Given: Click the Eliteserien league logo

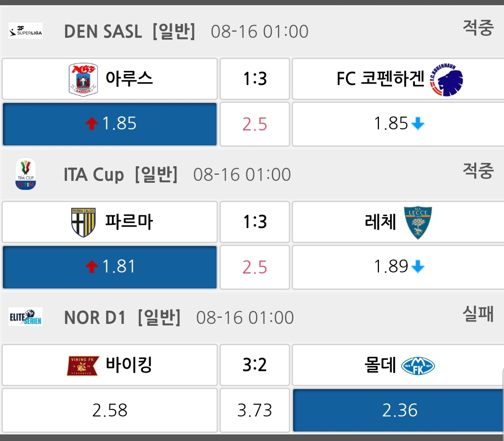Looking at the screenshot, I should (x=25, y=317).
